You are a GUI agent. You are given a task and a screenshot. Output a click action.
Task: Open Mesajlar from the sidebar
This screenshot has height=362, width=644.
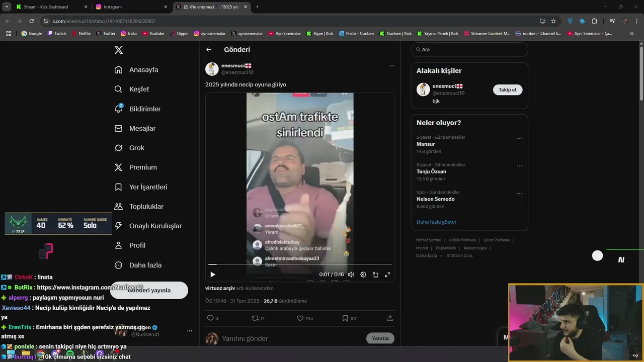pos(135,128)
